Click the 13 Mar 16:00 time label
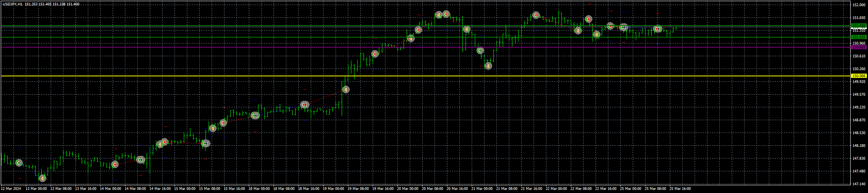The image size is (868, 193). coord(86,189)
